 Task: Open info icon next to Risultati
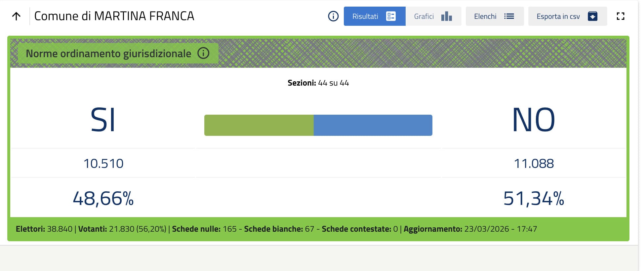pyautogui.click(x=333, y=16)
